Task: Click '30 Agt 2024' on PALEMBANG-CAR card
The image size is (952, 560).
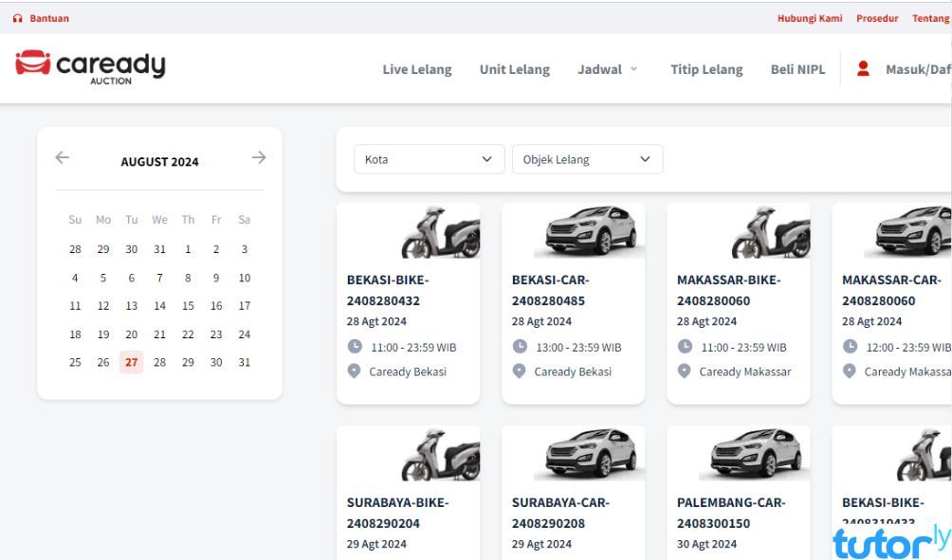Action: click(x=706, y=544)
